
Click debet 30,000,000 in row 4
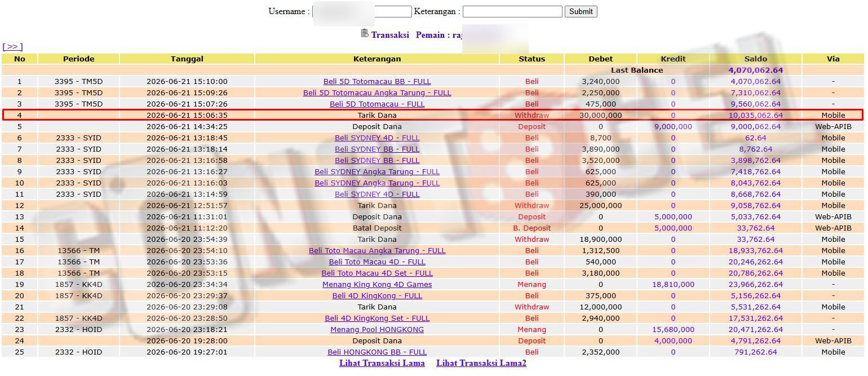(601, 115)
